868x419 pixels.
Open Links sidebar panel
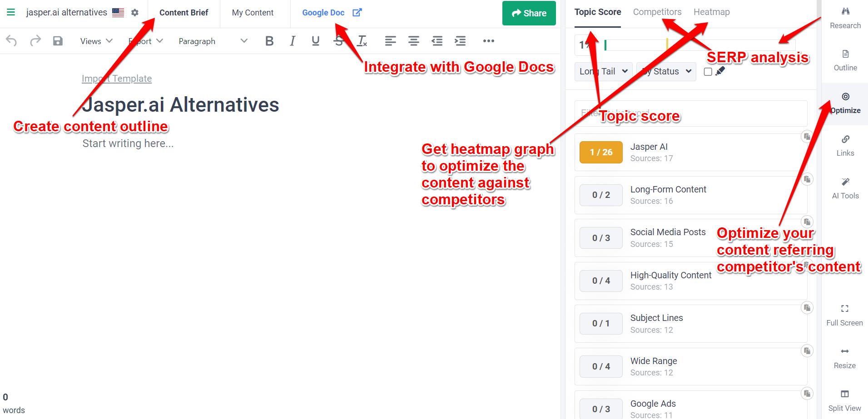pos(845,146)
